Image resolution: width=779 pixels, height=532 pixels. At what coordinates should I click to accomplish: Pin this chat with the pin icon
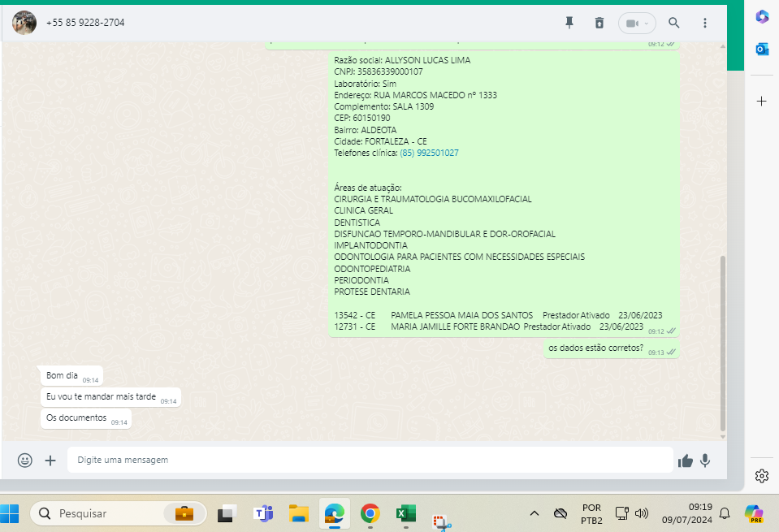(x=569, y=23)
